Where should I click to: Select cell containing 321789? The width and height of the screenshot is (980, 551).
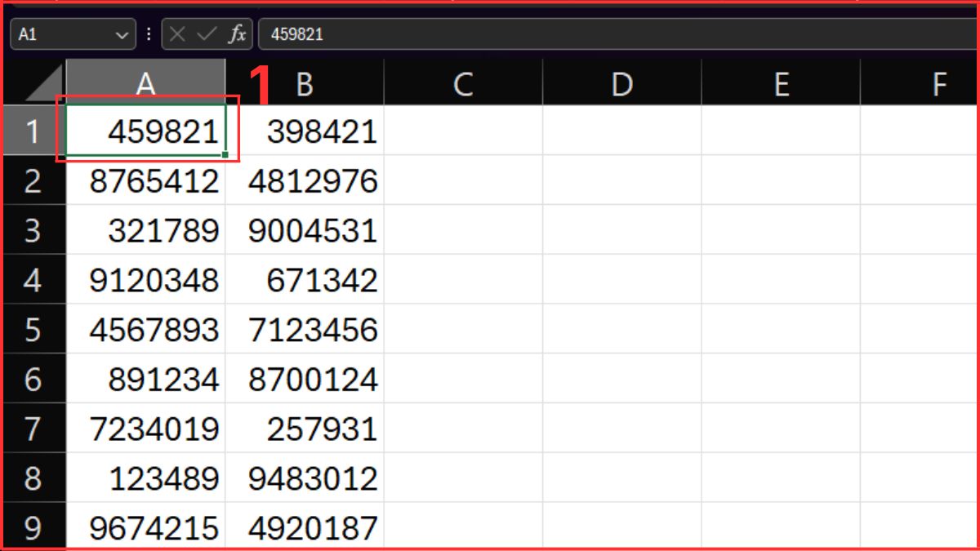145,229
